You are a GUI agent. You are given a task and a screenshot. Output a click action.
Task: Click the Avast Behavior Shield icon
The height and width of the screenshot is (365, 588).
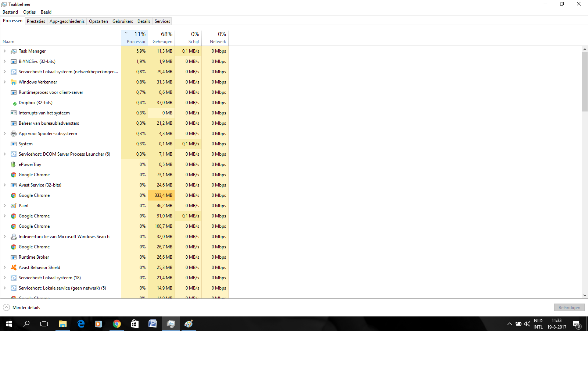click(x=14, y=267)
